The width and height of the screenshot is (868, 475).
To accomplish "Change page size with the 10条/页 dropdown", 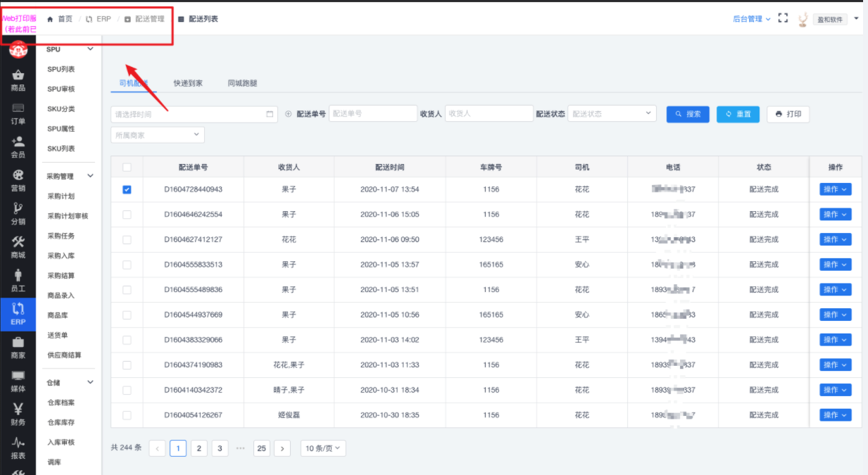I will (323, 448).
